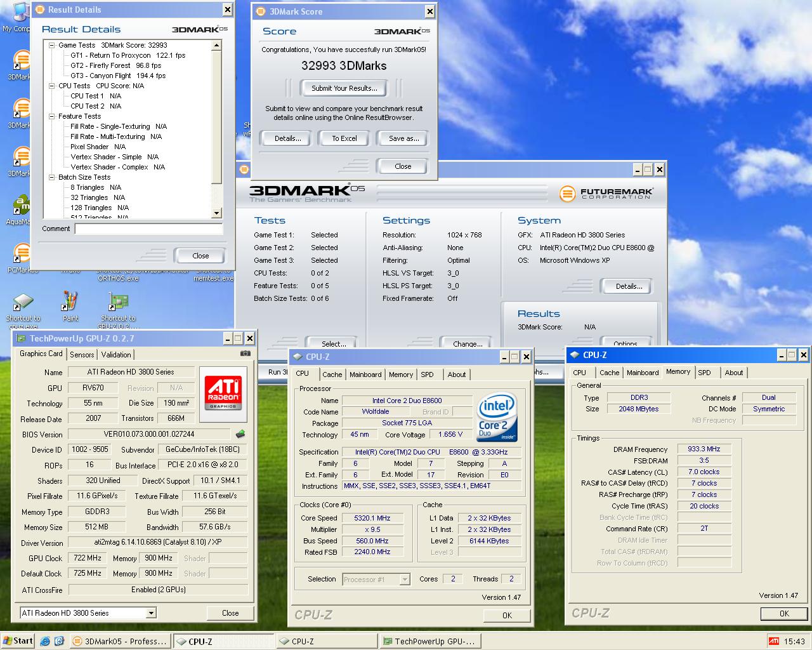812x650 pixels.
Task: Click OK in CPU-Z processor window
Action: (x=507, y=615)
